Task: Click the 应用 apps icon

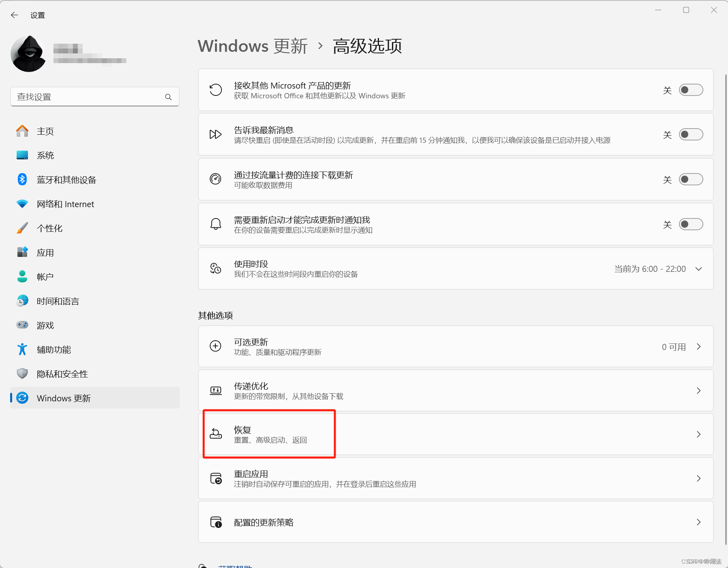Action: pos(22,252)
